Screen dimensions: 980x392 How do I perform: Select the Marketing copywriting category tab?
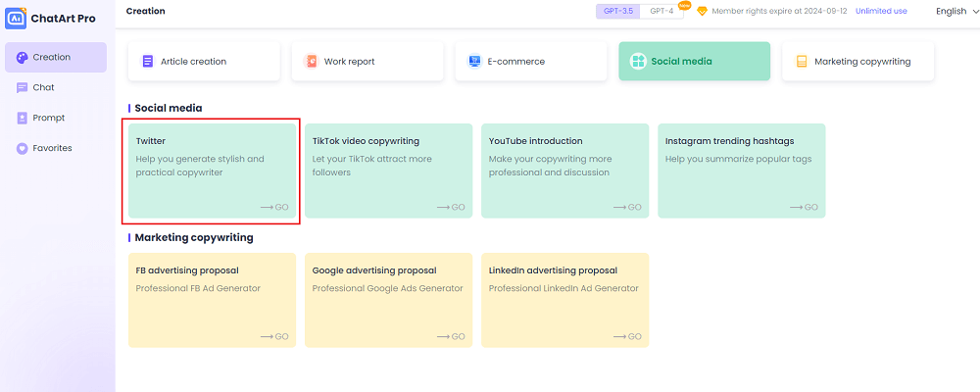click(x=858, y=62)
